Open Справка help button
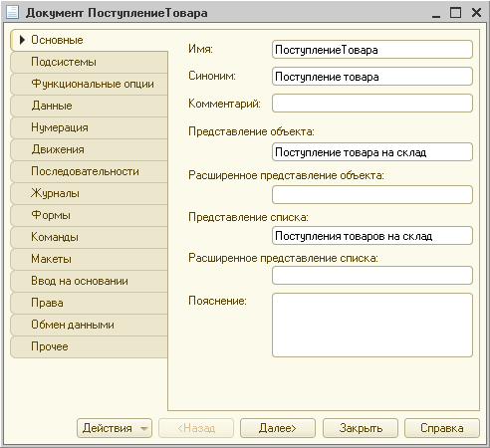This screenshot has height=448, width=490. [x=442, y=428]
